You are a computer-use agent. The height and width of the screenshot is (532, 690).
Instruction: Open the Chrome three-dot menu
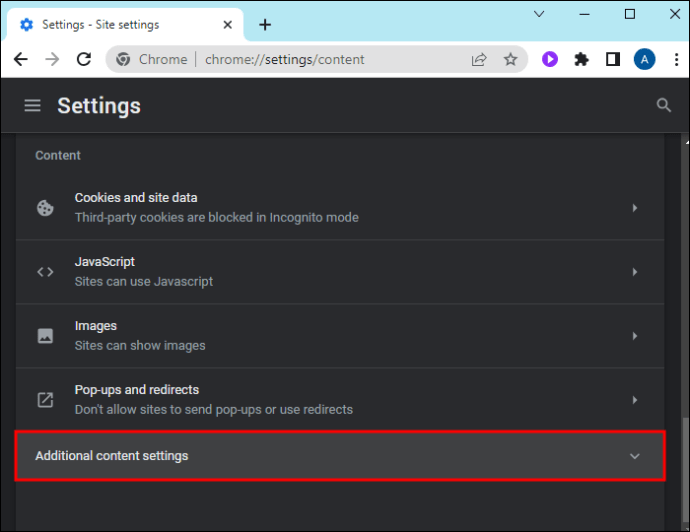[x=672, y=59]
